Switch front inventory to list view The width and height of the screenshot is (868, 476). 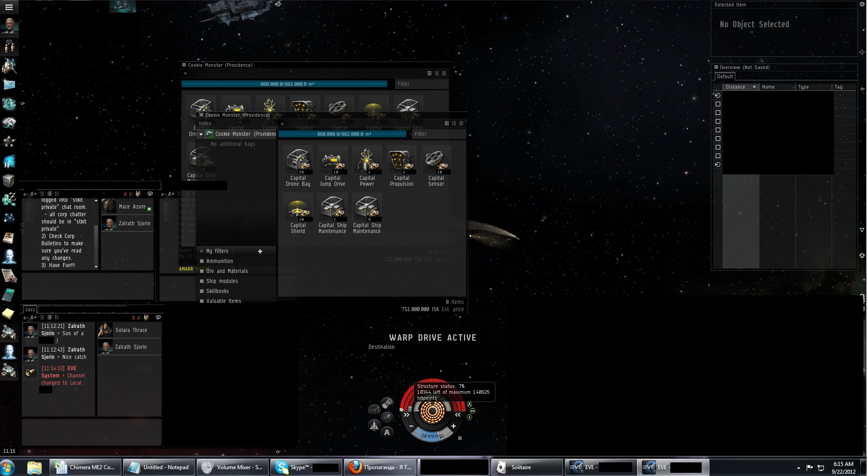(461, 123)
